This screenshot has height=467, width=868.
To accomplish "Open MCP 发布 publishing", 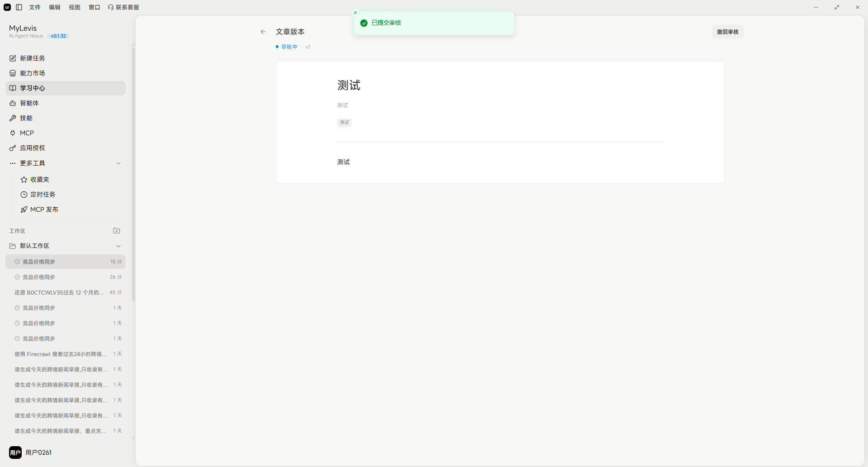I will tap(71, 210).
